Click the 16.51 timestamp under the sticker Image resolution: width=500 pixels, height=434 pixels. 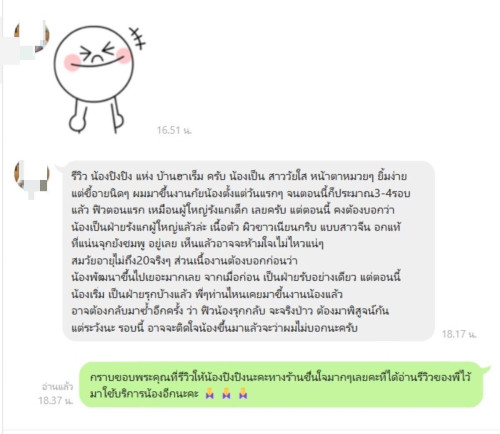coord(174,130)
